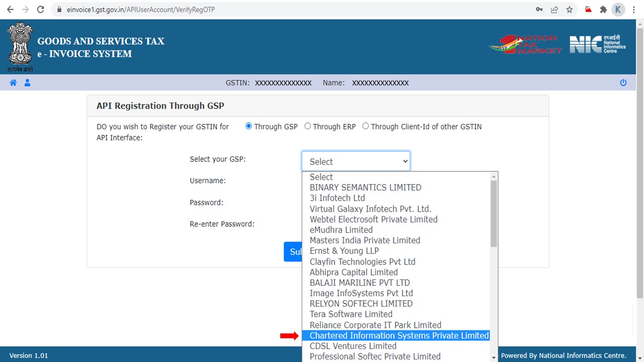This screenshot has width=644, height=362.
Task: Select Webtel Electrosoft Private Limited
Action: [396, 219]
